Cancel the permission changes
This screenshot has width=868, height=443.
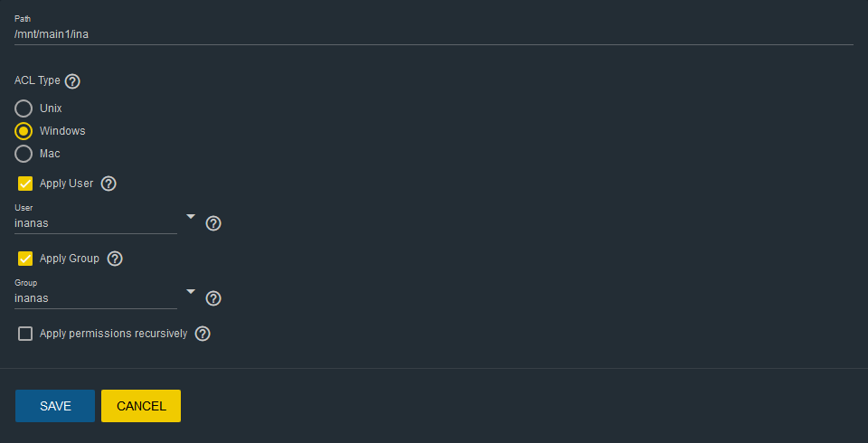coord(141,406)
